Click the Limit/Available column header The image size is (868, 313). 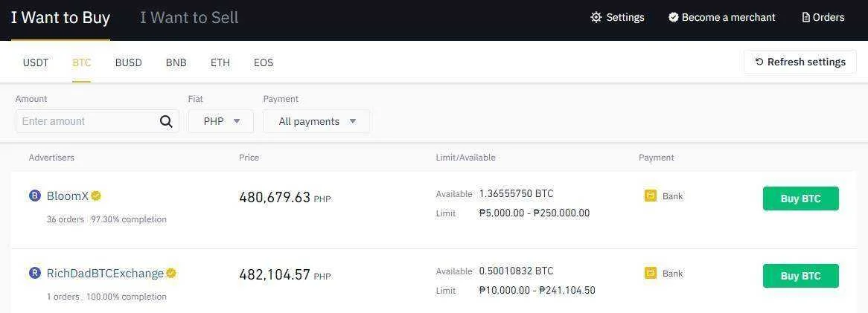(x=465, y=158)
